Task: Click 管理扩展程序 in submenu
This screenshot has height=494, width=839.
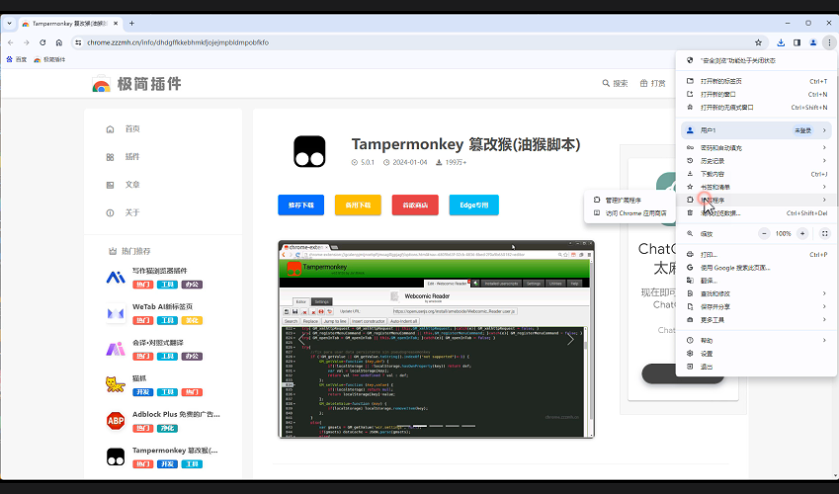Action: [x=629, y=200]
